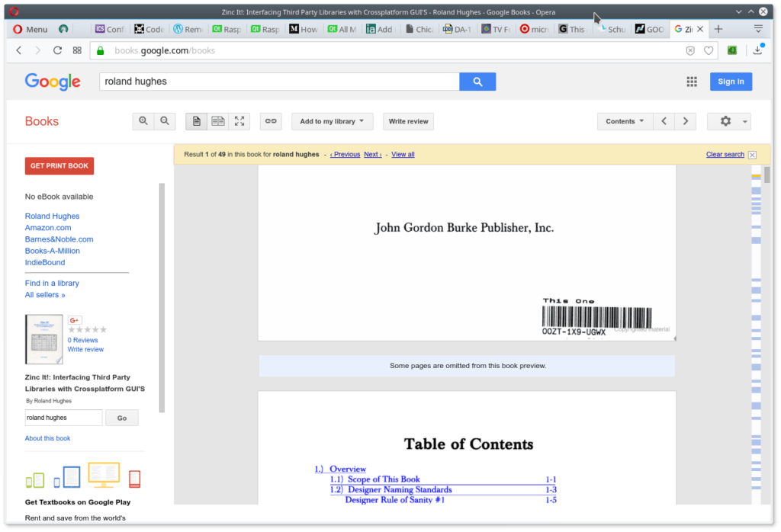Click the Google logo
The height and width of the screenshot is (532, 781).
[x=53, y=82]
